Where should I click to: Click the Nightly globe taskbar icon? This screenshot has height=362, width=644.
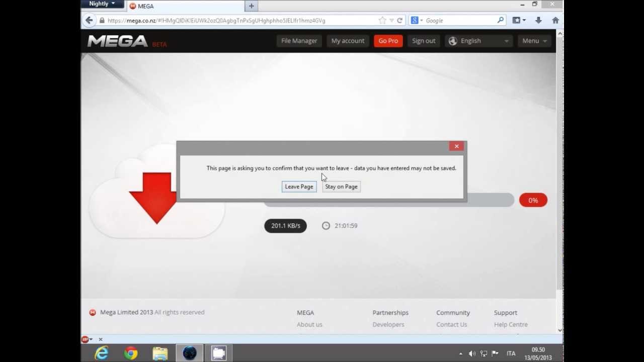(x=190, y=353)
